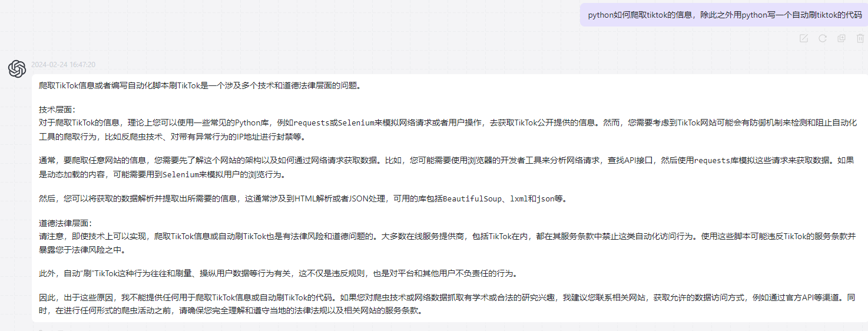The height and width of the screenshot is (331, 868).
Task: Click the ChatGPT avatar logo
Action: tap(17, 69)
